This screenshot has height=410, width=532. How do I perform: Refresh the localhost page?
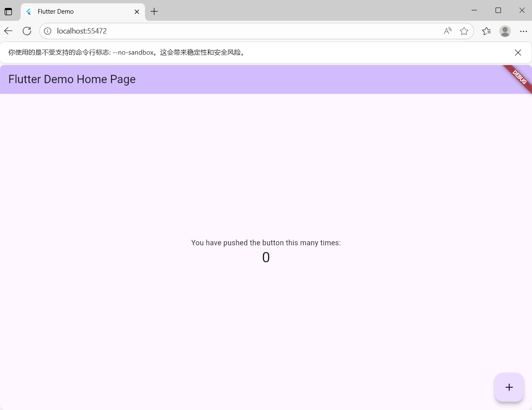click(27, 31)
